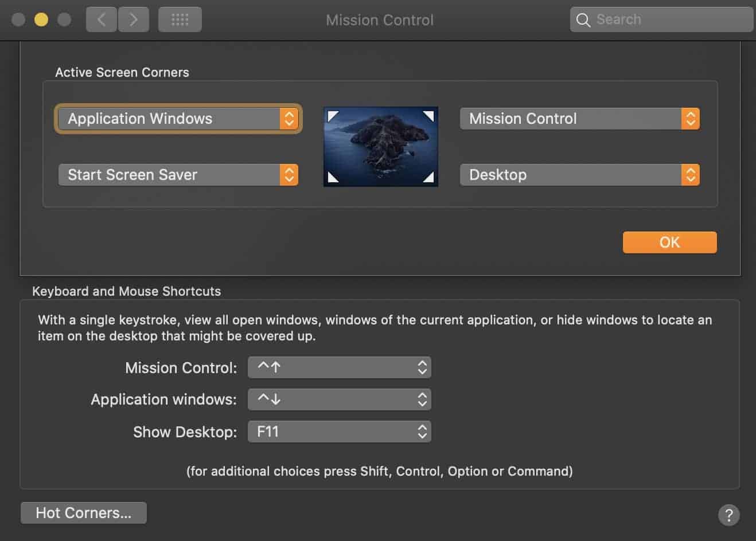Click the Mission Control window title
The height and width of the screenshot is (541, 756).
click(380, 20)
